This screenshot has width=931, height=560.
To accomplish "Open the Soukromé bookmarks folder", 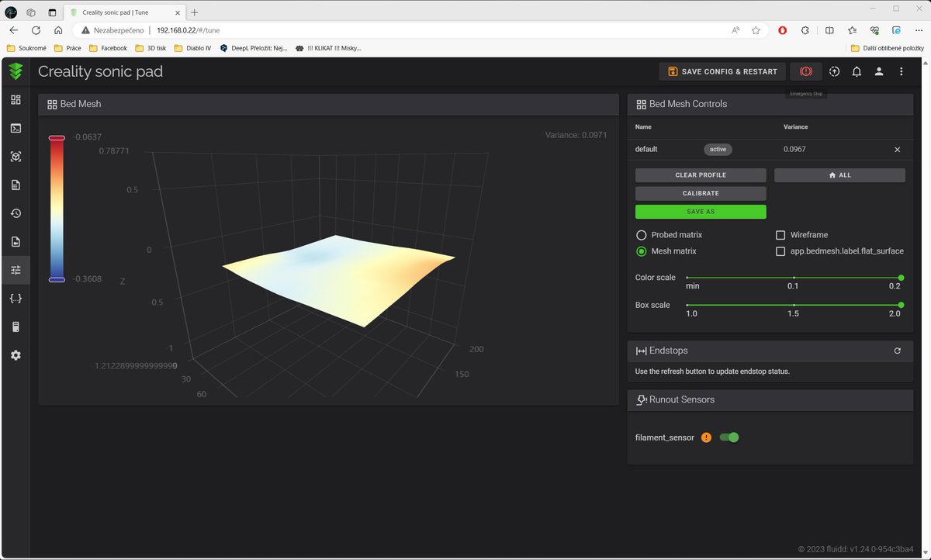I will [x=26, y=48].
